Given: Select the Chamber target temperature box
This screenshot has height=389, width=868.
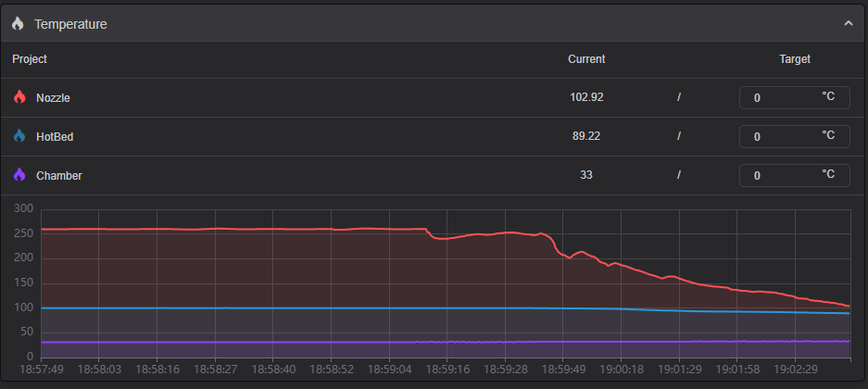Looking at the screenshot, I should (783, 175).
